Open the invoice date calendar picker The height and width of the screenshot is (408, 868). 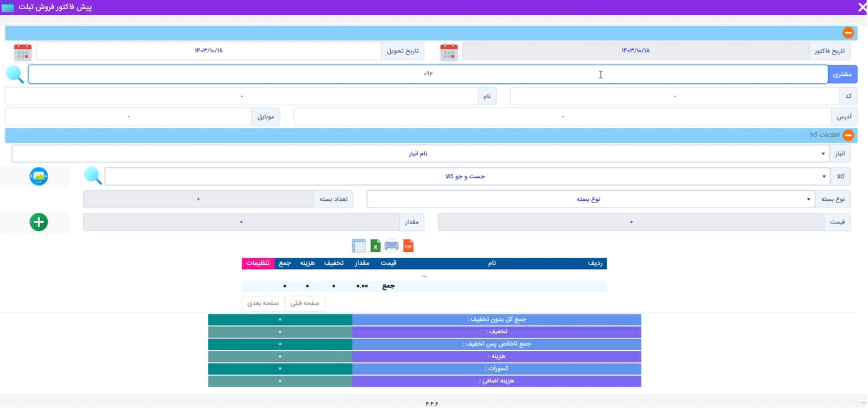[x=448, y=51]
